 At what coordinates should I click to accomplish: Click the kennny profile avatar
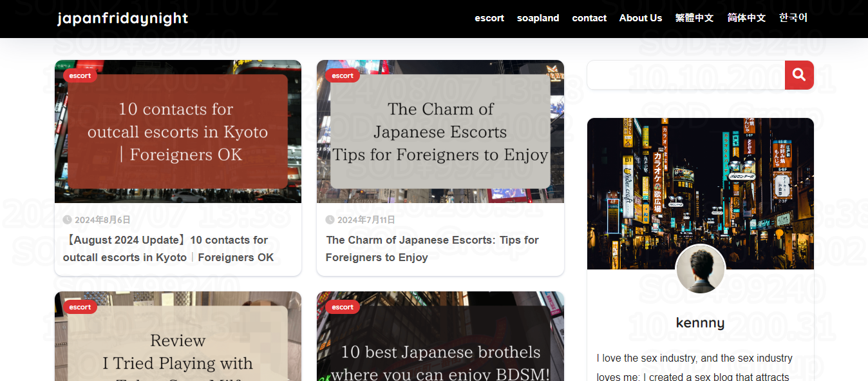pyautogui.click(x=701, y=269)
